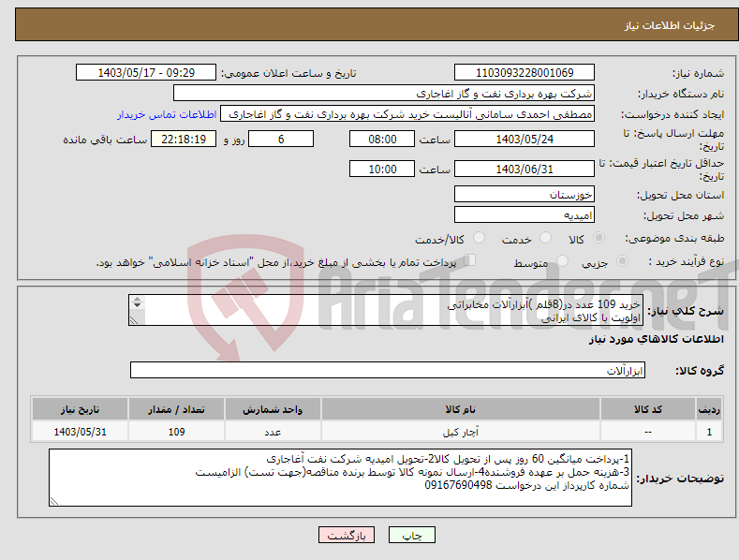The image size is (739, 560).
Task: Click scroll up arrow in description box
Action: [x=137, y=299]
